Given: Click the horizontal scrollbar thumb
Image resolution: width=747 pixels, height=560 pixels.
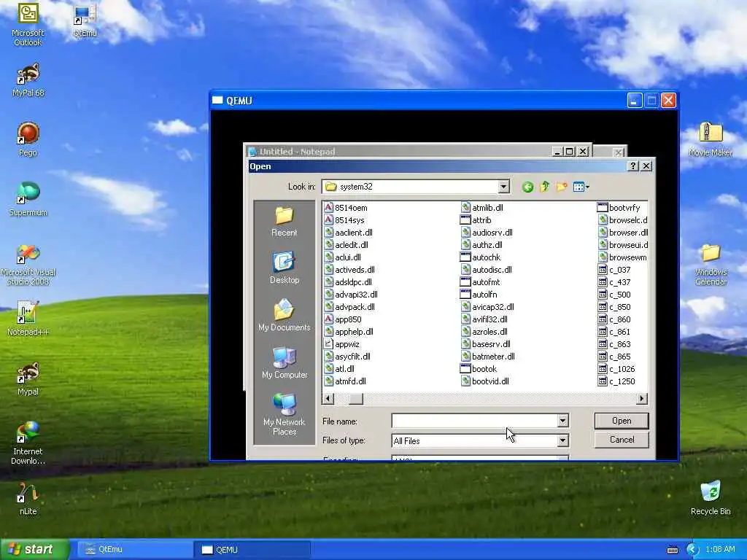Looking at the screenshot, I should tap(355, 399).
